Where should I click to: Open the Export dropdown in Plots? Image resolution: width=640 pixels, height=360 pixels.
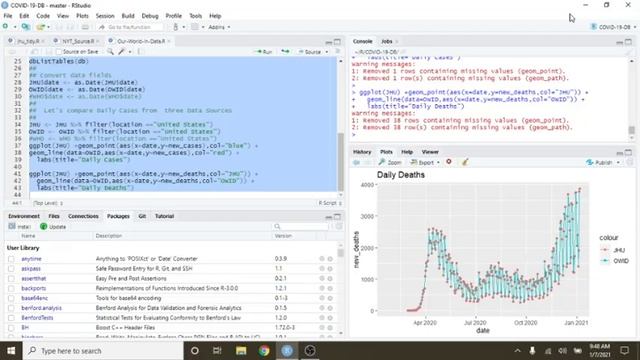pyautogui.click(x=425, y=162)
